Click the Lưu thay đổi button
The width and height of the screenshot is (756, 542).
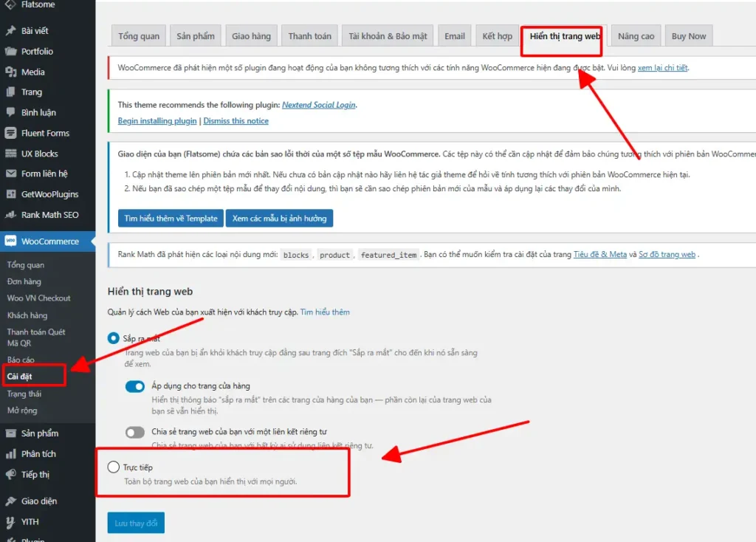click(136, 523)
